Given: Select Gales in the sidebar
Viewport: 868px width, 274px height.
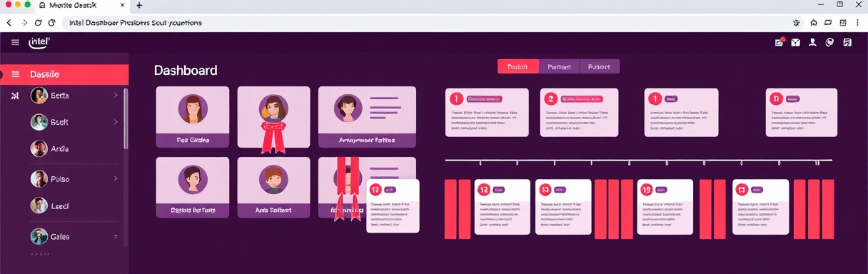Looking at the screenshot, I should pyautogui.click(x=60, y=236).
